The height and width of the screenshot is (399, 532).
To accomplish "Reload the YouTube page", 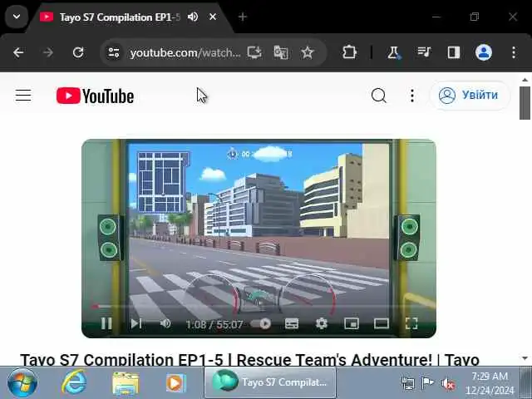I will coord(78,52).
